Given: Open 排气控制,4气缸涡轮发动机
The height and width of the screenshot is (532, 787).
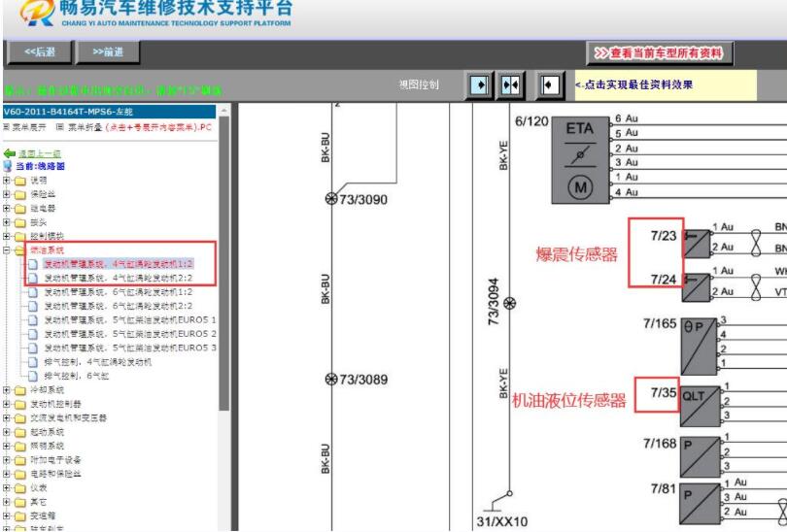Looking at the screenshot, I should (x=97, y=362).
